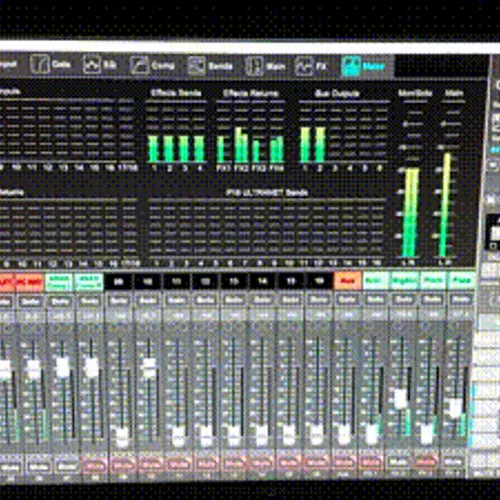The height and width of the screenshot is (500, 500).
Task: Click the Effects Sends meter heading
Action: (176, 93)
